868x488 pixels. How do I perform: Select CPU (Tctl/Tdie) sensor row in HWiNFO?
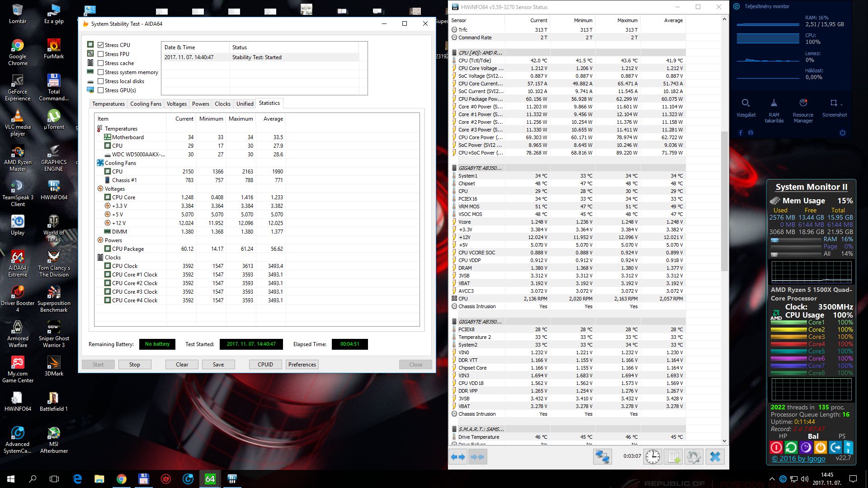(x=568, y=61)
